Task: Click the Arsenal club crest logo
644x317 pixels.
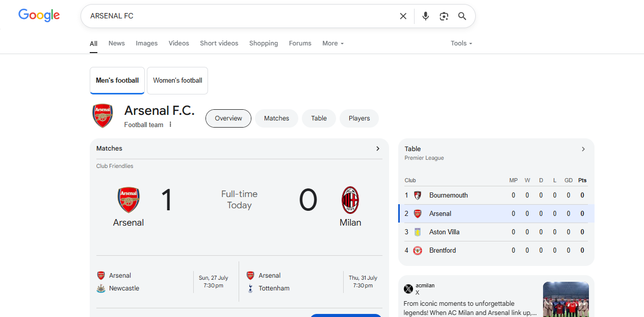Action: point(102,115)
